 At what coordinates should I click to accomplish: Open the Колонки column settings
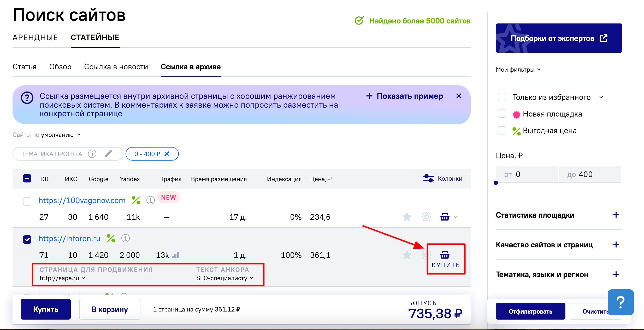tap(442, 179)
